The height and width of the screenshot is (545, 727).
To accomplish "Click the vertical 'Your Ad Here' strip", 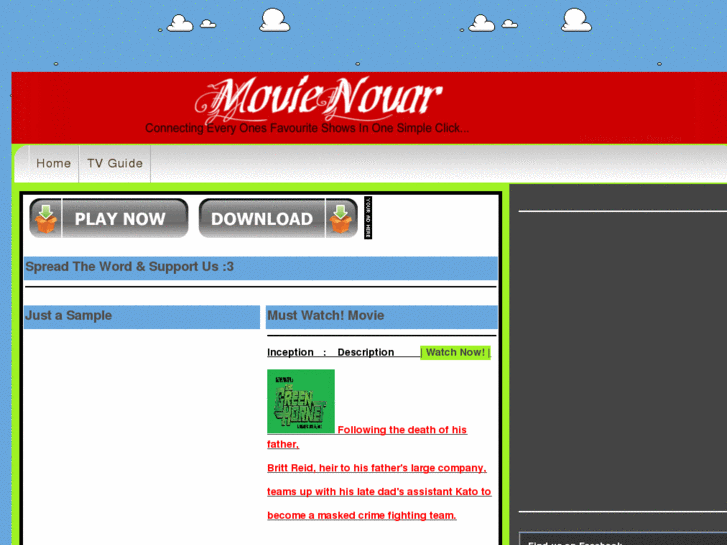I will (368, 218).
